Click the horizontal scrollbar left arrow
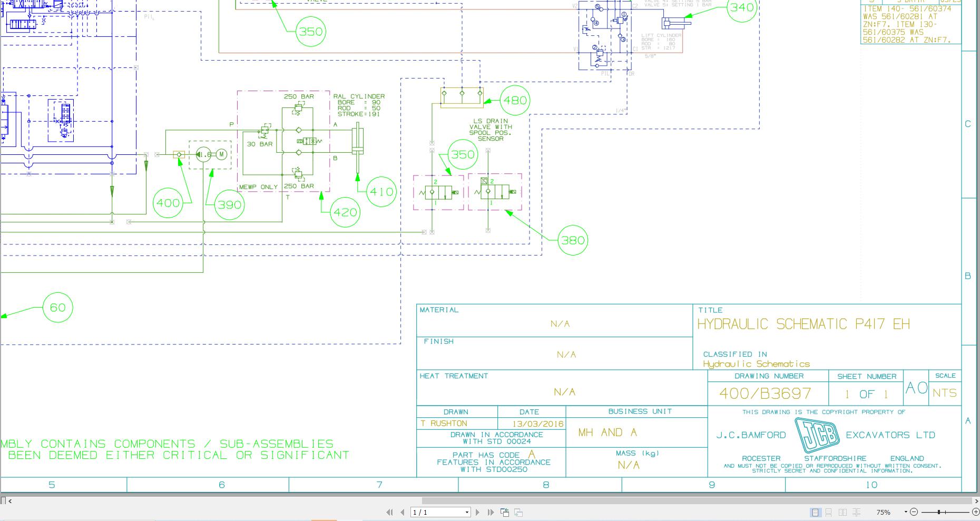 [10, 501]
